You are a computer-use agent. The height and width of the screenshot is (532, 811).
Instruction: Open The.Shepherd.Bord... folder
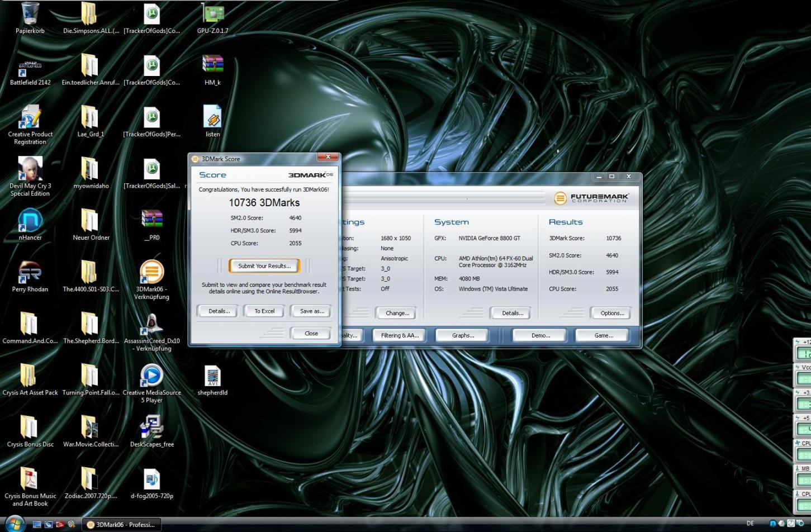(91, 328)
